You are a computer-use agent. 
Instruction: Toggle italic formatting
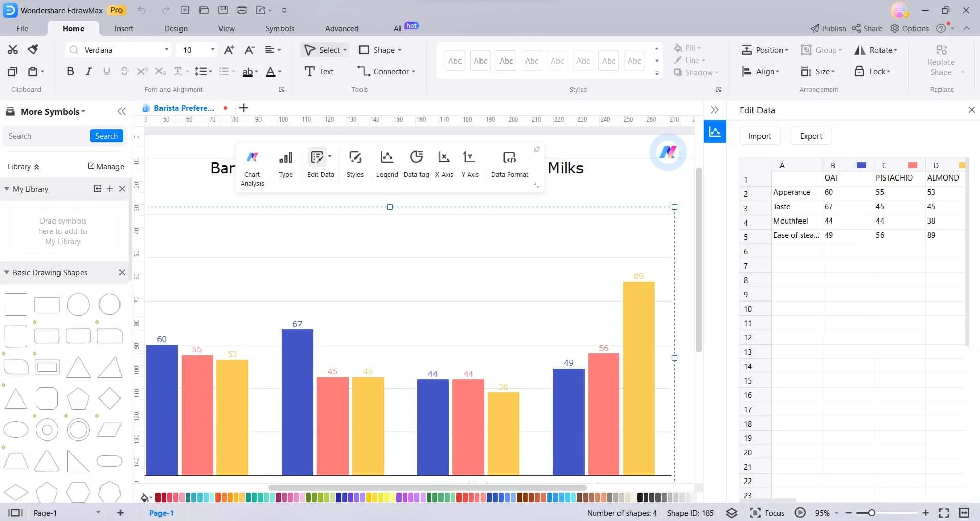[x=88, y=71]
